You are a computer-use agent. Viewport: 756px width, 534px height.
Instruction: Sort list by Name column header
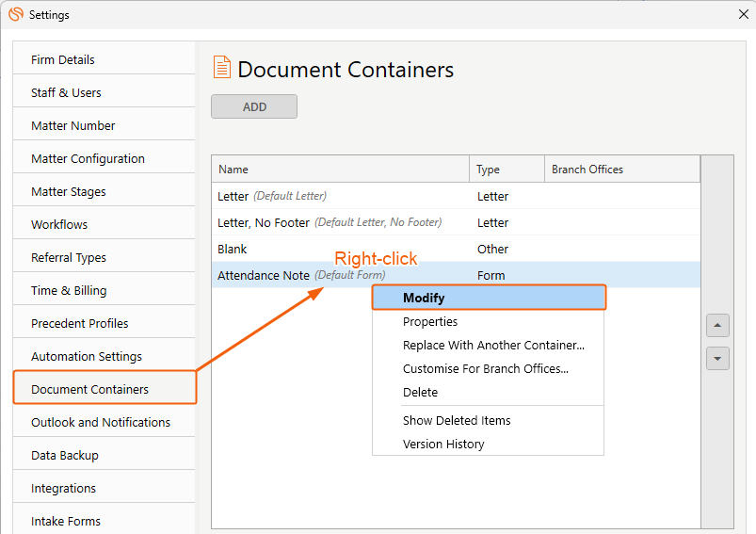point(339,170)
